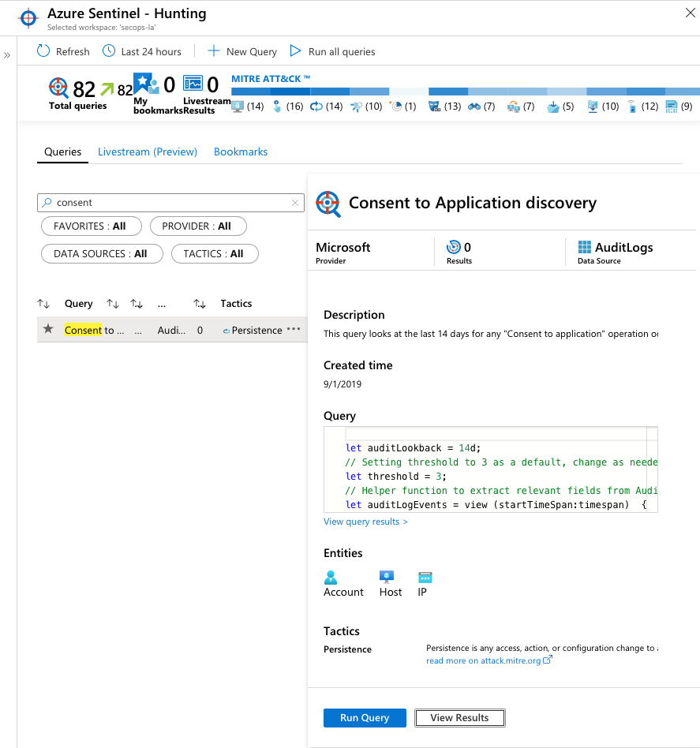Click the Total queries target icon
Screen dimensions: 700x748
(58, 88)
